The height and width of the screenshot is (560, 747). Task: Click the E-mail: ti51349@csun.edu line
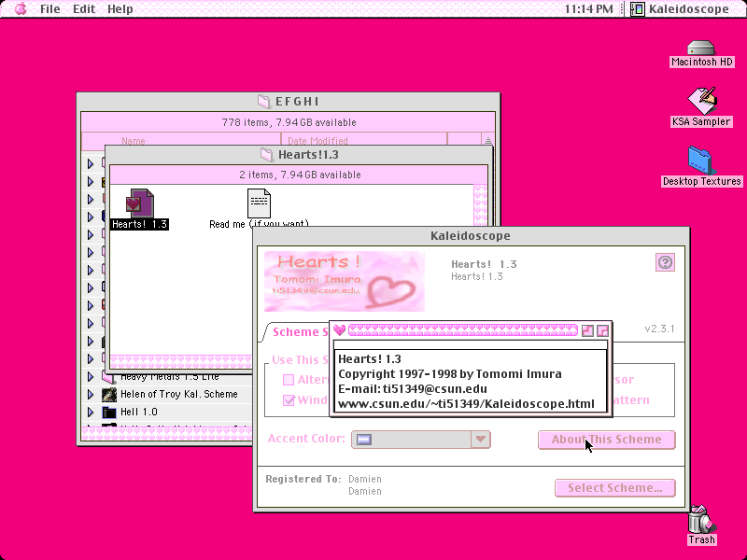click(x=413, y=388)
